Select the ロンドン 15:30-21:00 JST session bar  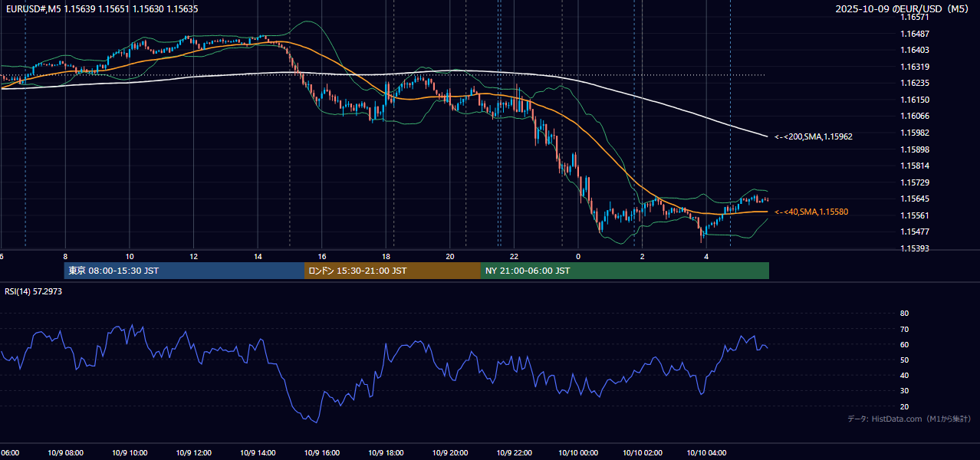(x=393, y=271)
